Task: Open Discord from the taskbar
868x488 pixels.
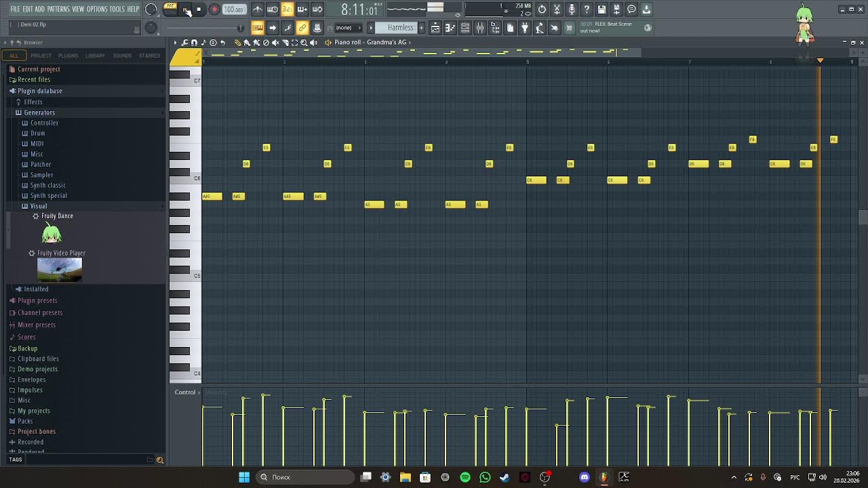Action: 585,477
